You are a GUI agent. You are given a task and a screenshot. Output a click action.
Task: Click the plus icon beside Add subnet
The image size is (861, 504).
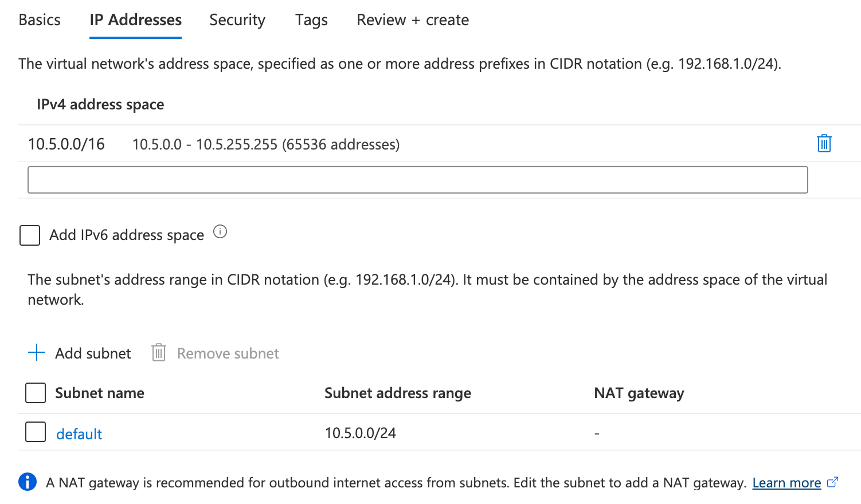click(x=36, y=353)
